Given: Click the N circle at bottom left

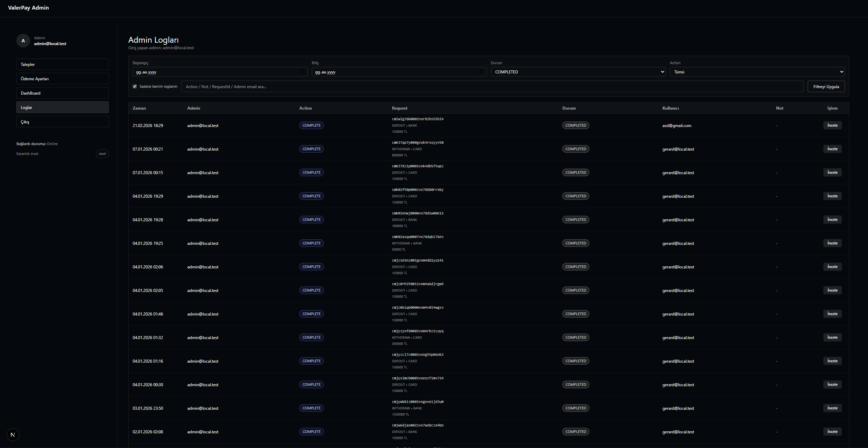Looking at the screenshot, I should pyautogui.click(x=13, y=434).
